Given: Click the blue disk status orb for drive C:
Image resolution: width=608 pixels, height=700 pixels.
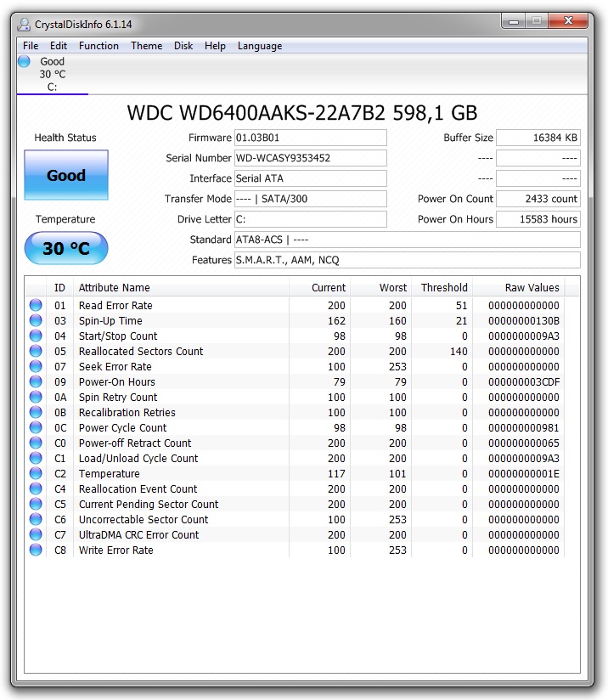Looking at the screenshot, I should tap(24, 61).
